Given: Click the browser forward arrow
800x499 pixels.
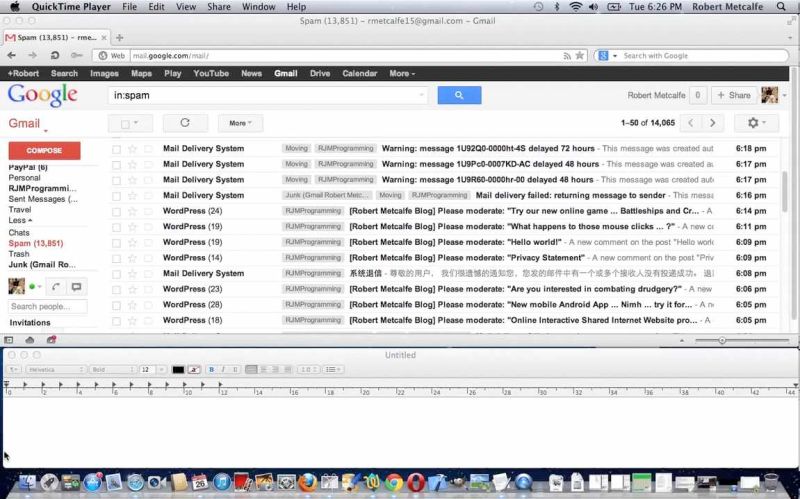Looking at the screenshot, I should tap(33, 55).
